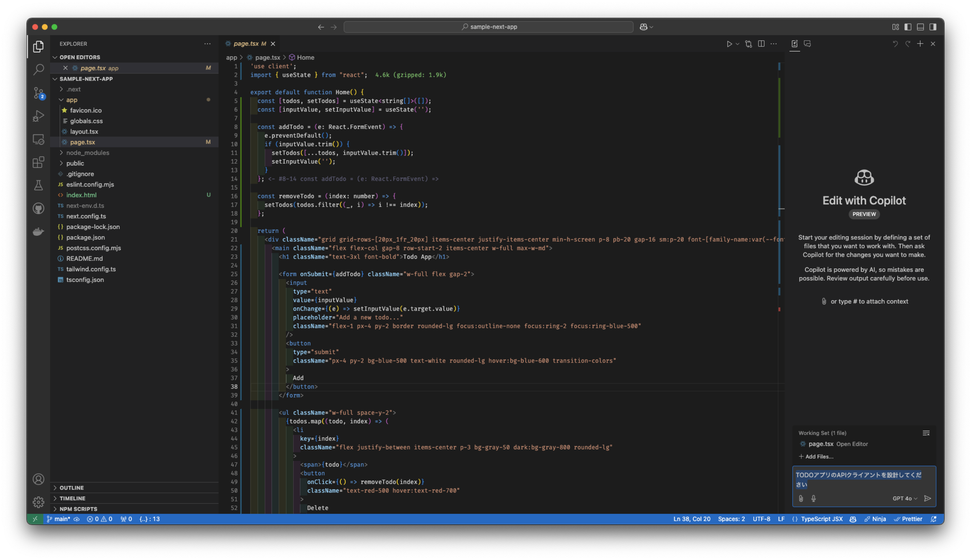
Task: Click Prettier in status bar
Action: point(908,519)
